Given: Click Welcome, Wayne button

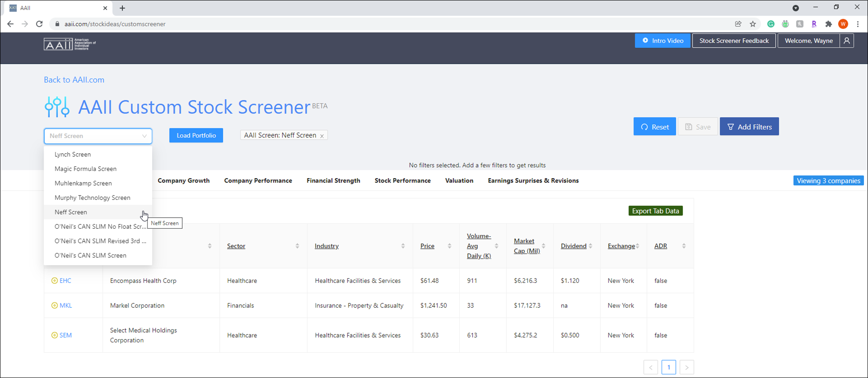Looking at the screenshot, I should coord(809,41).
